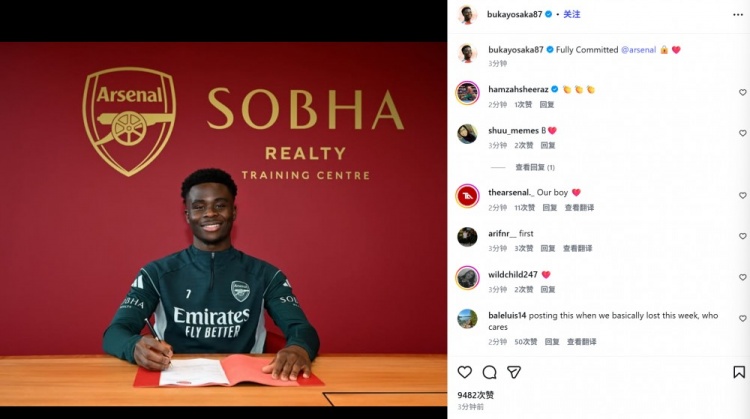This screenshot has height=419, width=750.
Task: Like thearsenal._ comment heart
Action: tap(742, 195)
